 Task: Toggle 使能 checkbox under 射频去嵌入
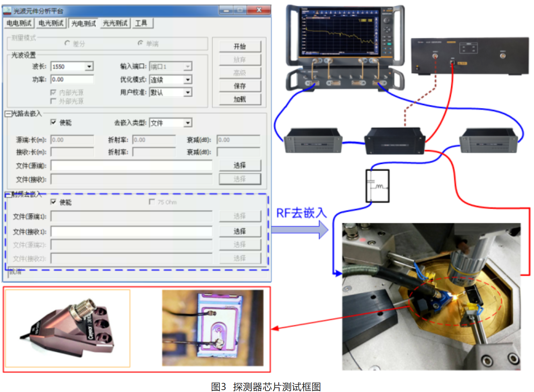54,202
